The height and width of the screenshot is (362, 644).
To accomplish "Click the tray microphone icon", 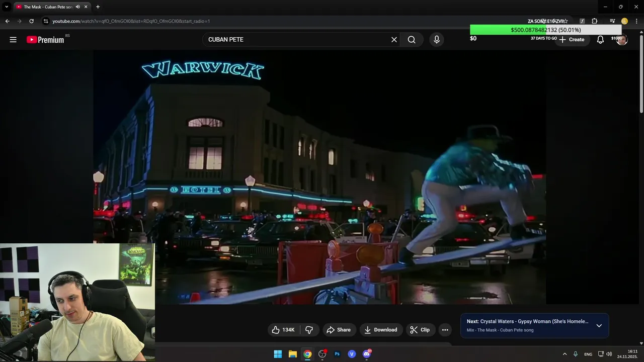I will [576, 354].
